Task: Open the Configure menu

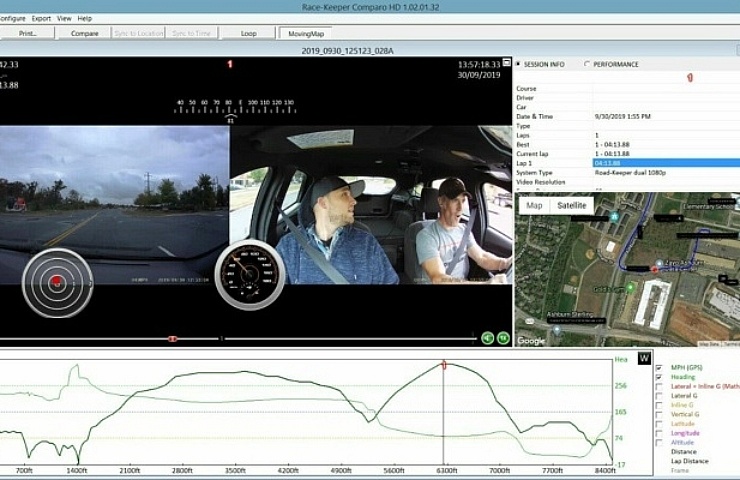Action: pyautogui.click(x=12, y=18)
